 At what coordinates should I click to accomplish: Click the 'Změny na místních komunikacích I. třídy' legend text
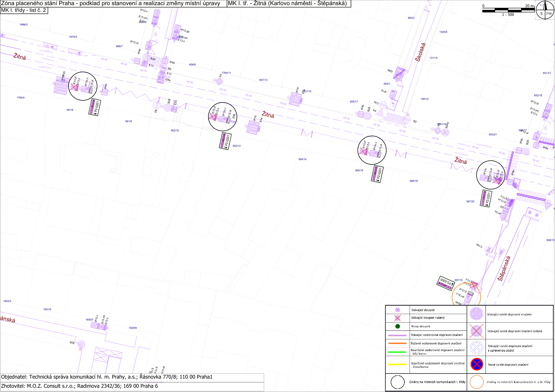pyautogui.click(x=437, y=382)
